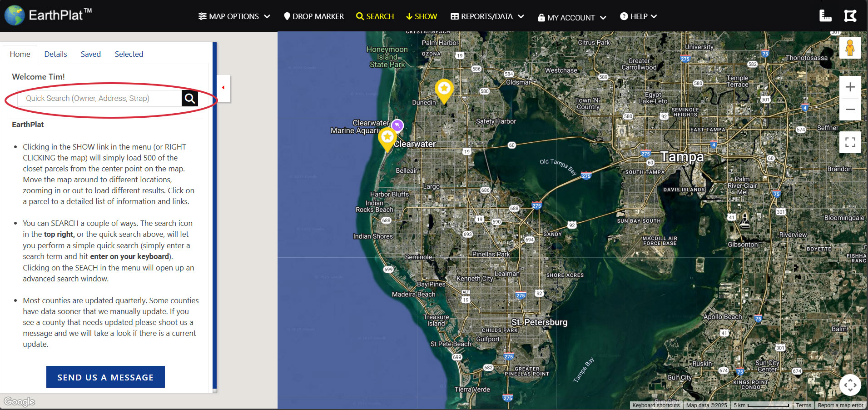This screenshot has height=410, width=868.
Task: Click the yellow down-arrow SHOW icon
Action: [409, 16]
